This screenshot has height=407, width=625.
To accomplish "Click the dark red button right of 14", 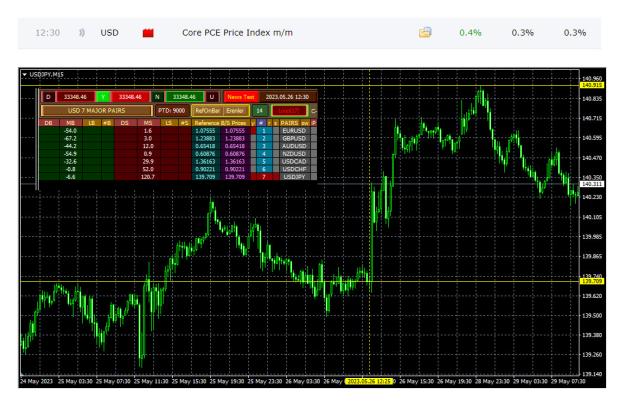I will click(289, 110).
